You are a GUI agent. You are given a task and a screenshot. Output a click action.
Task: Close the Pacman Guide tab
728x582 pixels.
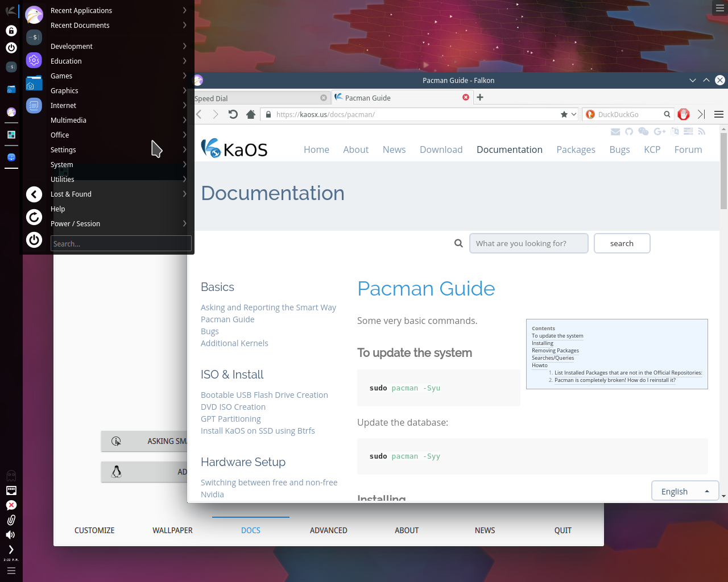466,97
